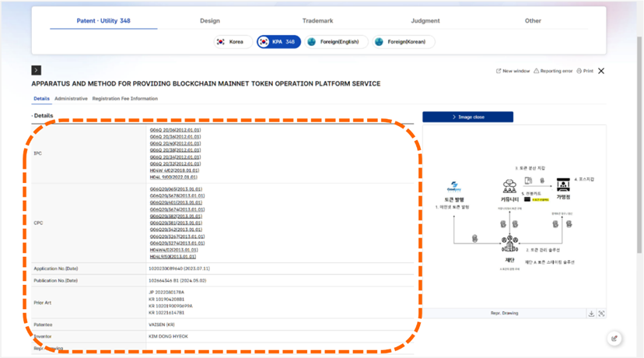644x358 pixels.
Task: Open the Design category tab
Action: [210, 21]
